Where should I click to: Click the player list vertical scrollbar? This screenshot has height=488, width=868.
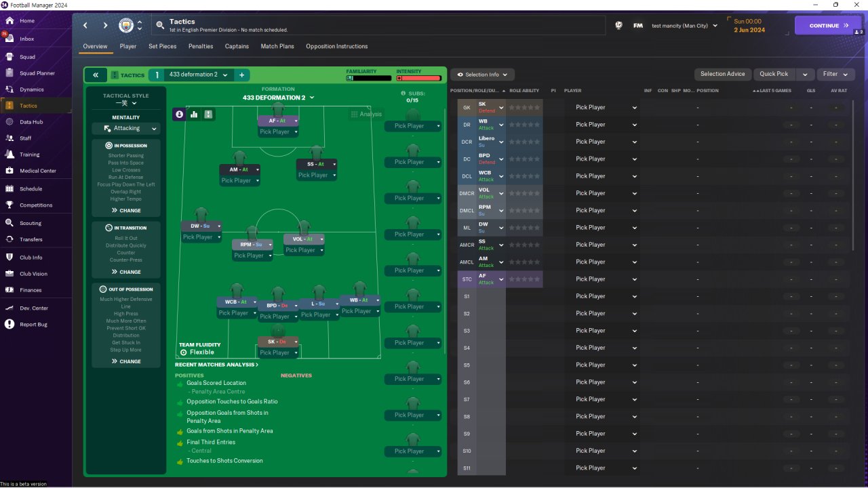pos(853,175)
